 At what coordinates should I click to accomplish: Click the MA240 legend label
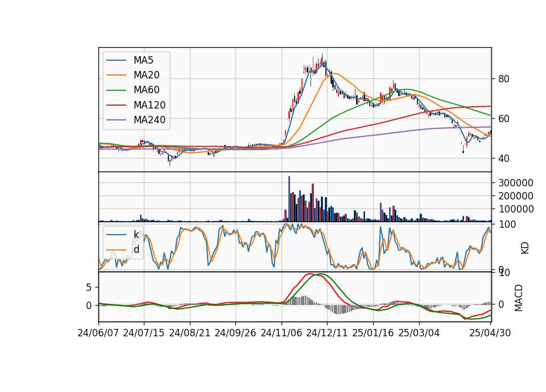[x=150, y=120]
